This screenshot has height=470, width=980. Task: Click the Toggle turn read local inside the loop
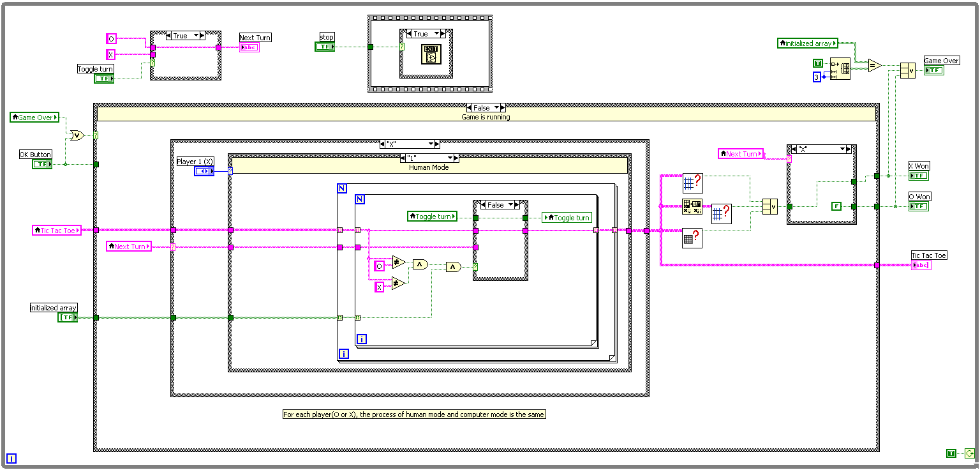point(433,217)
